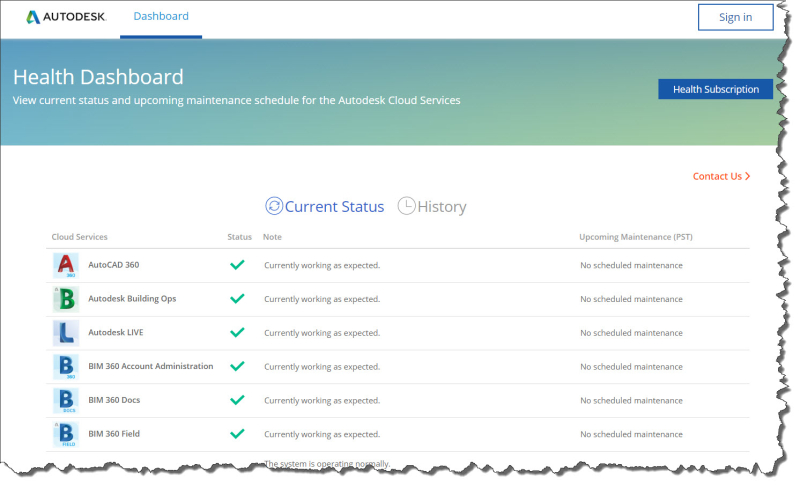Image resolution: width=800 pixels, height=486 pixels.
Task: Click BIM 360 Docs maintenance text
Action: point(631,400)
